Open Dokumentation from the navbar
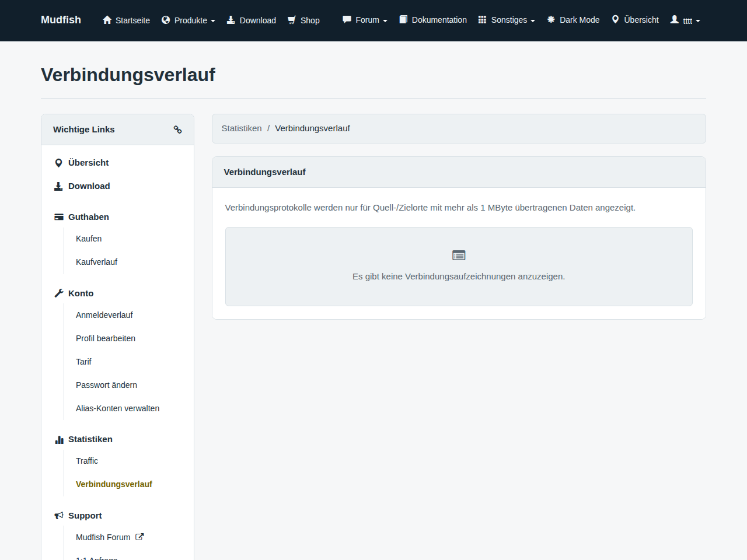Screen dimensions: 747x560 433,20
